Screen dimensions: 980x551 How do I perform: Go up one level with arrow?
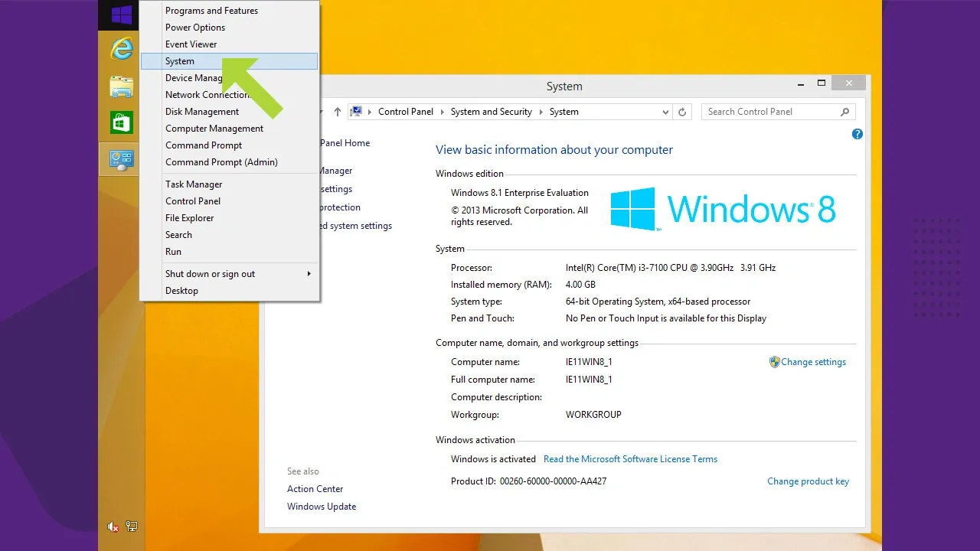[x=338, y=112]
